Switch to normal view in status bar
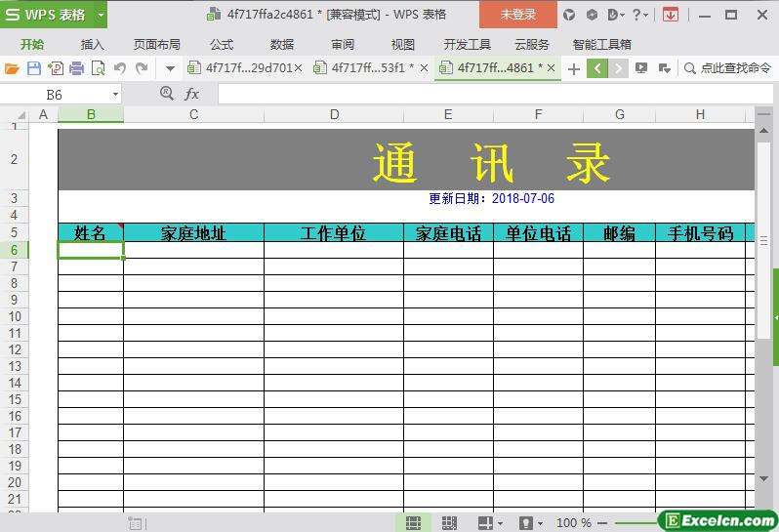The height and width of the screenshot is (532, 779). [x=413, y=522]
